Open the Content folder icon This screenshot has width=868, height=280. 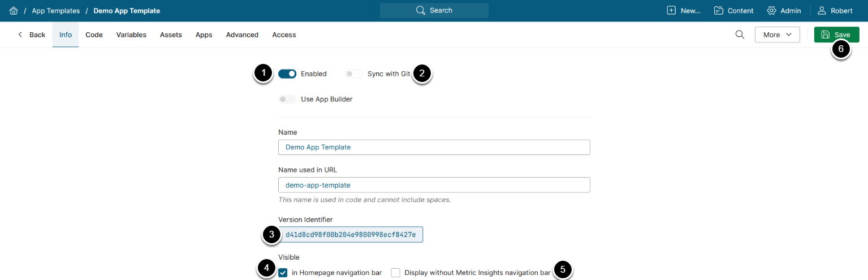coord(719,11)
